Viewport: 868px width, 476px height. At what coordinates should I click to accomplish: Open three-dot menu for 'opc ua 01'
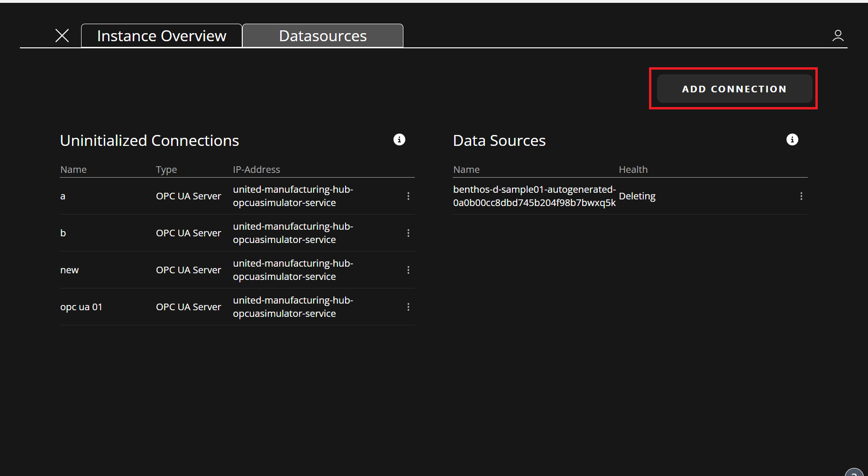coord(408,307)
